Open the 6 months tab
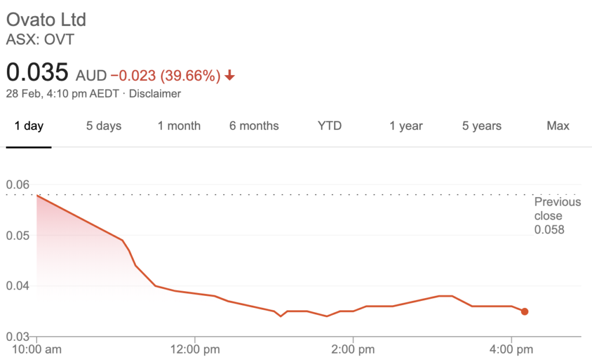The image size is (592, 364). tap(254, 126)
